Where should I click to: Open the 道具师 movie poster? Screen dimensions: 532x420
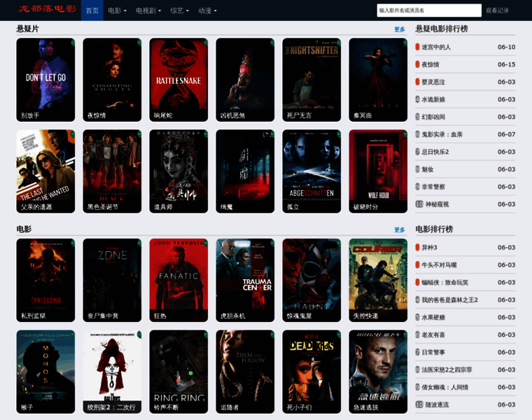(178, 171)
